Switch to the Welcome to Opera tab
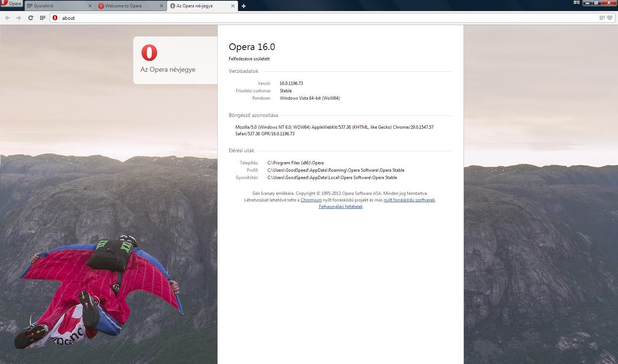The height and width of the screenshot is (364, 618). (x=131, y=6)
